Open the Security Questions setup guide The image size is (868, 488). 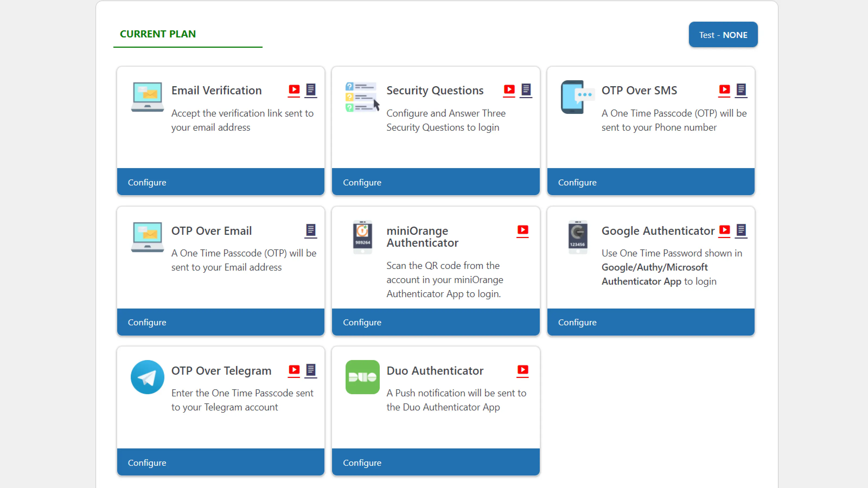[x=526, y=90]
